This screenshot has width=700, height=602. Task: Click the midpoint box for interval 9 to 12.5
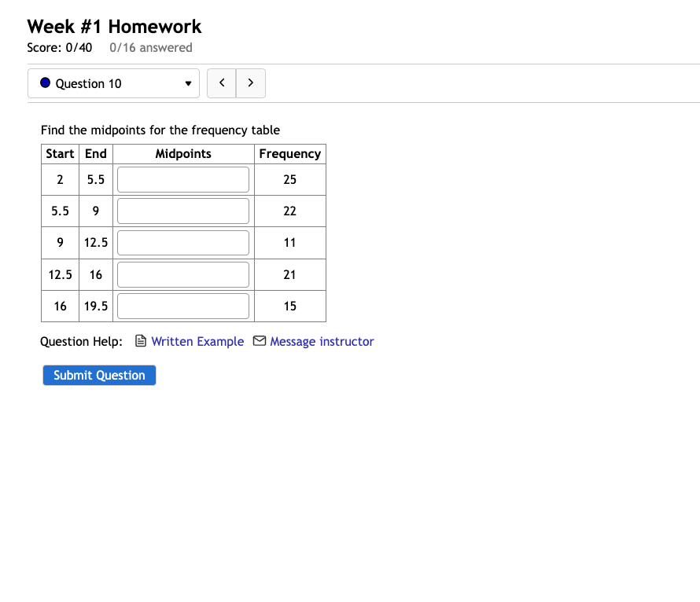click(x=182, y=242)
